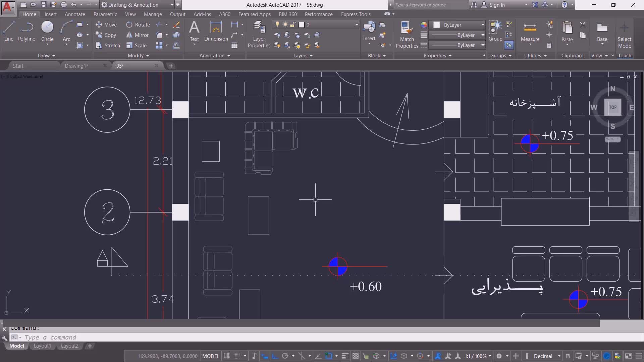Click the Mirror tool
The width and height of the screenshot is (644, 362).
point(138,35)
